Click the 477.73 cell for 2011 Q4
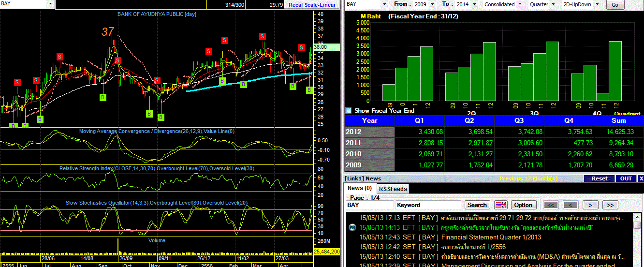 click(x=569, y=143)
